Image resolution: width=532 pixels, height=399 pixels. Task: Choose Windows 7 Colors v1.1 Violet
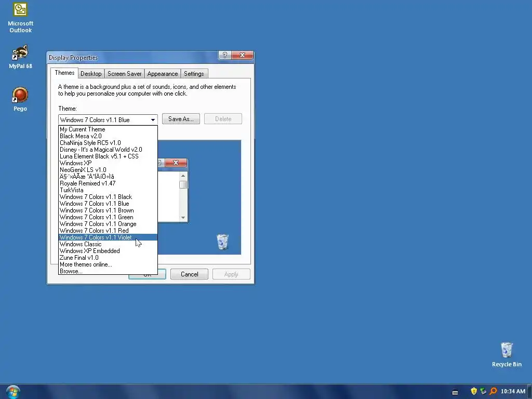tap(108, 237)
